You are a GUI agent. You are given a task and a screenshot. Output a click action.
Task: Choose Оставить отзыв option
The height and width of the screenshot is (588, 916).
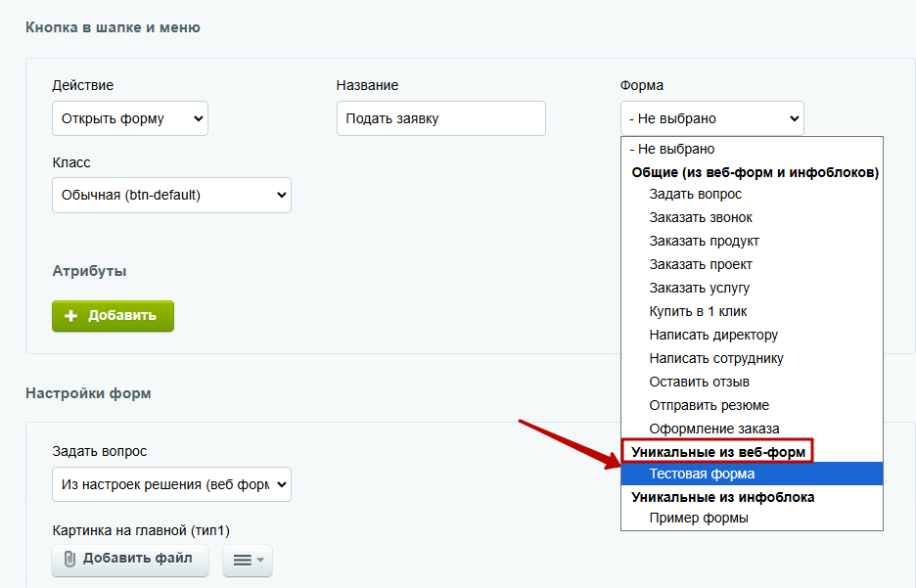click(x=699, y=382)
